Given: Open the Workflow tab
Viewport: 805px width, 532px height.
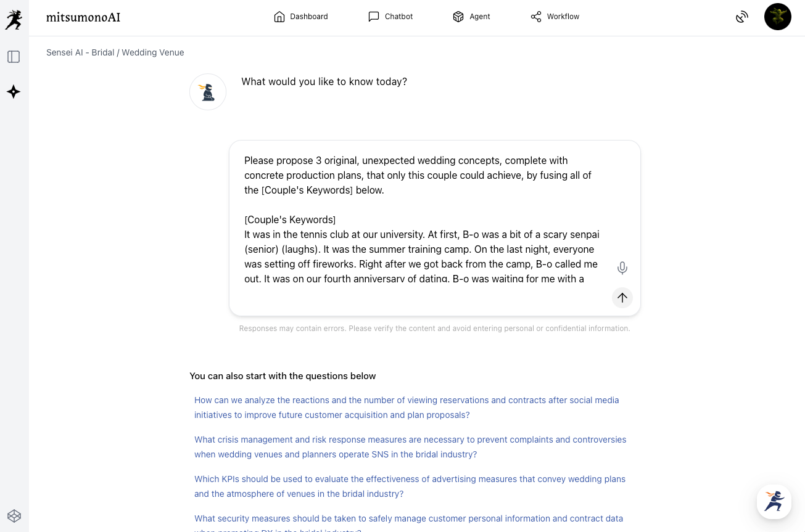Looking at the screenshot, I should [555, 17].
